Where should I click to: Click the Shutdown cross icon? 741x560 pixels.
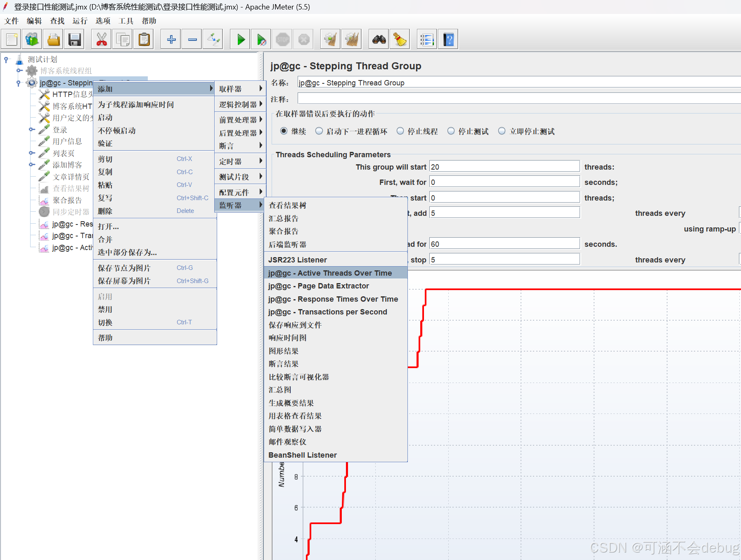click(x=304, y=40)
